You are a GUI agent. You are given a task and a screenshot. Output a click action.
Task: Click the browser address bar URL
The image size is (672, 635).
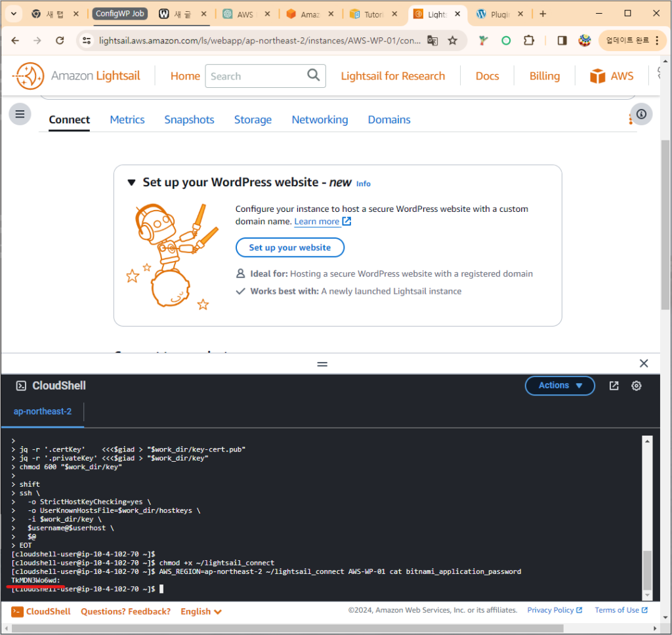[260, 41]
